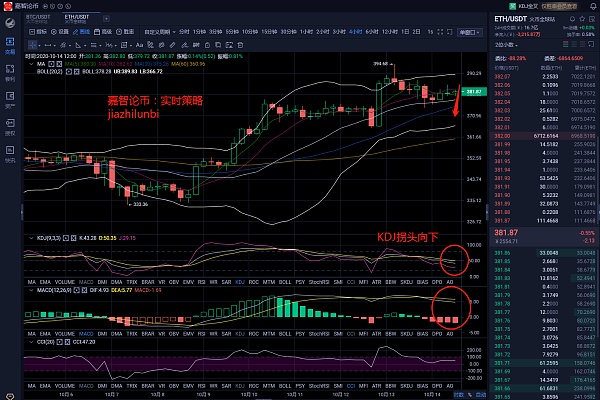Click the 382.00 ask row in order book
Screen dimensions: 600x400
[544, 136]
